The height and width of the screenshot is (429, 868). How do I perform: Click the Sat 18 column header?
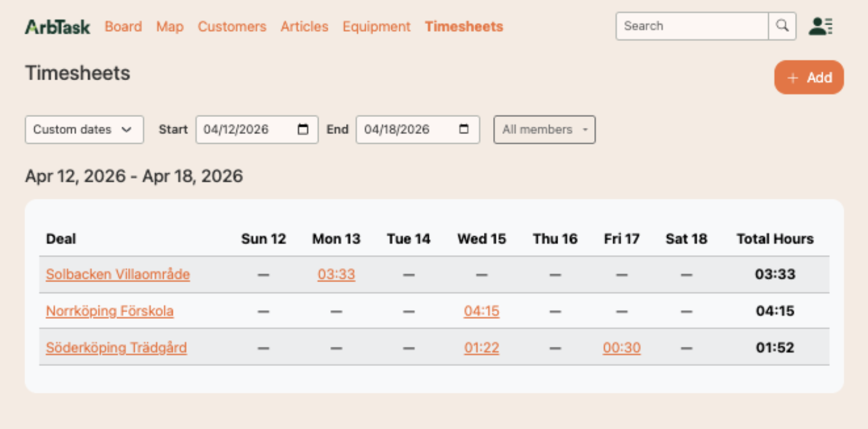[x=686, y=239]
